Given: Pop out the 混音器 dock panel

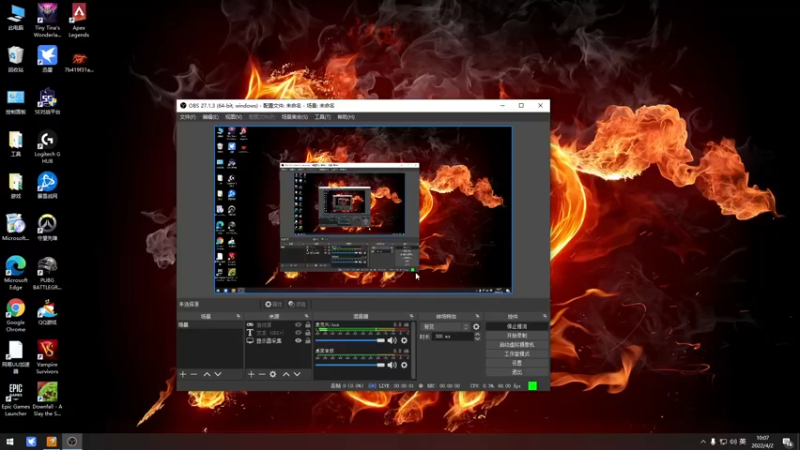Looking at the screenshot, I should [x=412, y=316].
